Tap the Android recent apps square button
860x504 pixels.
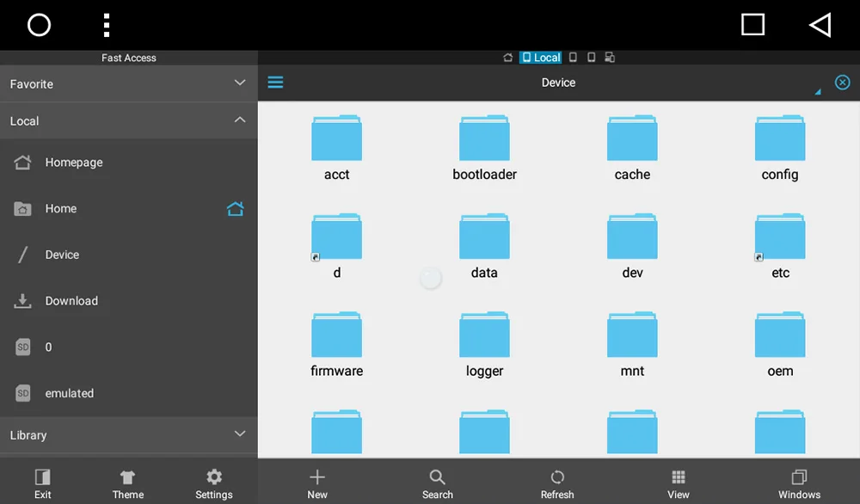click(x=753, y=25)
